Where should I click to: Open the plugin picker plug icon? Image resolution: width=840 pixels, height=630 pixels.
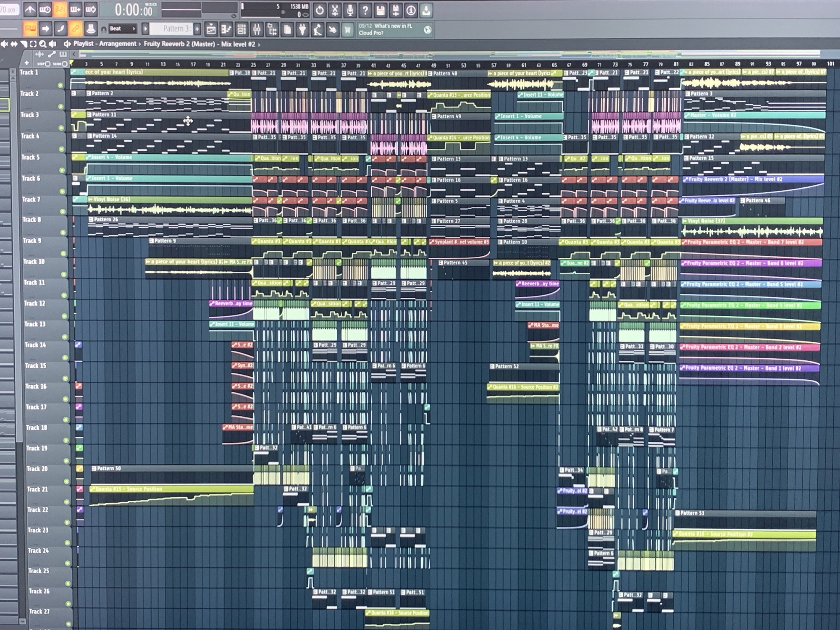[x=302, y=30]
